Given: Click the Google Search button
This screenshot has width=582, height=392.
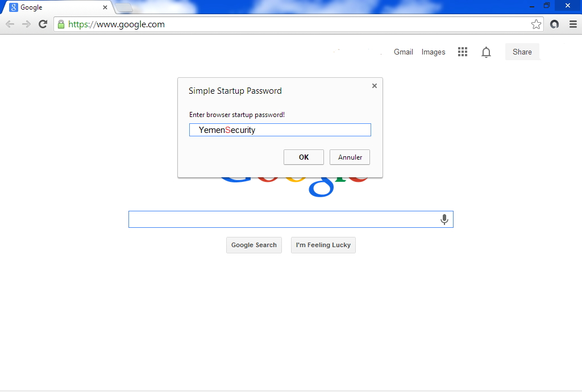Looking at the screenshot, I should click(254, 245).
